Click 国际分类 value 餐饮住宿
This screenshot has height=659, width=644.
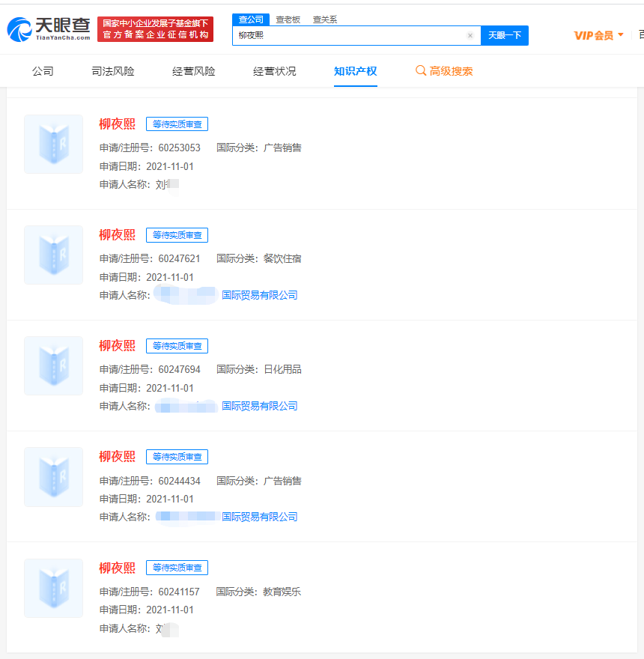[282, 258]
